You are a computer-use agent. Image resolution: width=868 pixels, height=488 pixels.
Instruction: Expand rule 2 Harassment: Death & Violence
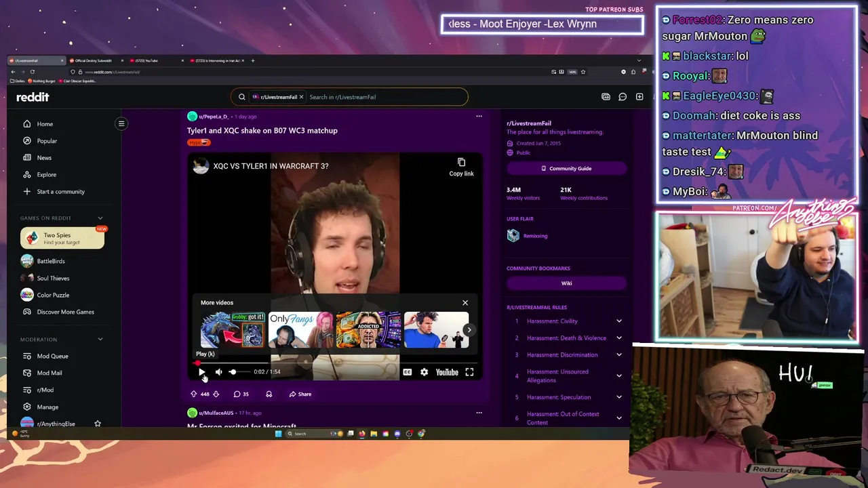pos(618,338)
